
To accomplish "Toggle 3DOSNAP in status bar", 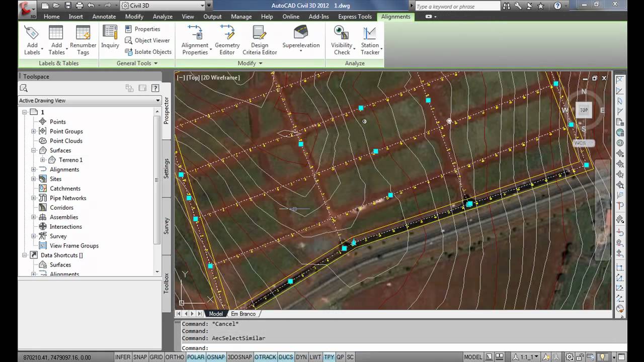I will (239, 357).
